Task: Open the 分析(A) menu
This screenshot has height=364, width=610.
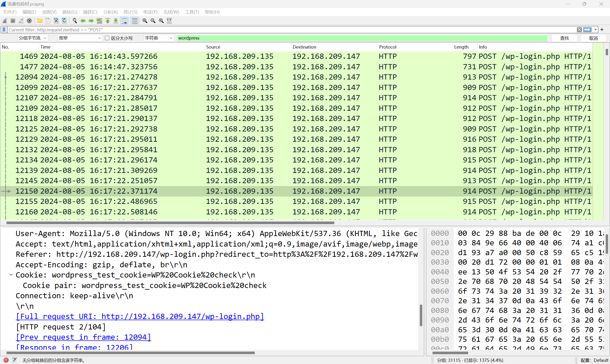Action: [x=110, y=12]
